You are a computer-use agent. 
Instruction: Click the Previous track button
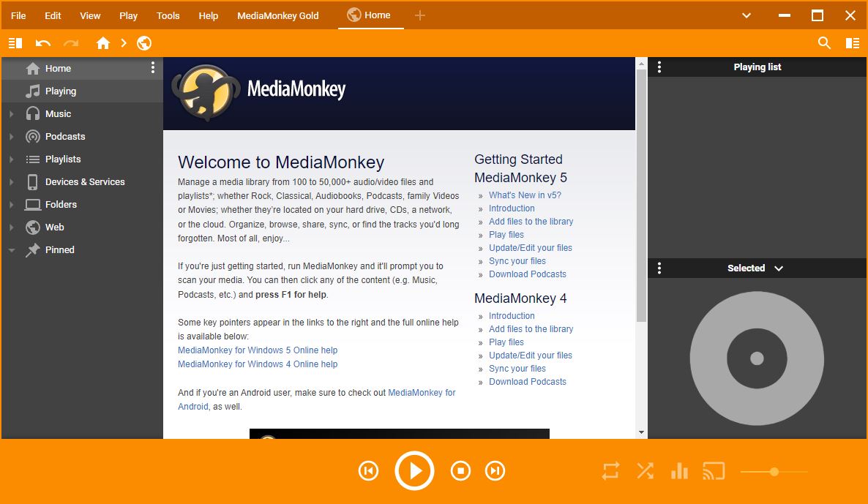pos(368,471)
